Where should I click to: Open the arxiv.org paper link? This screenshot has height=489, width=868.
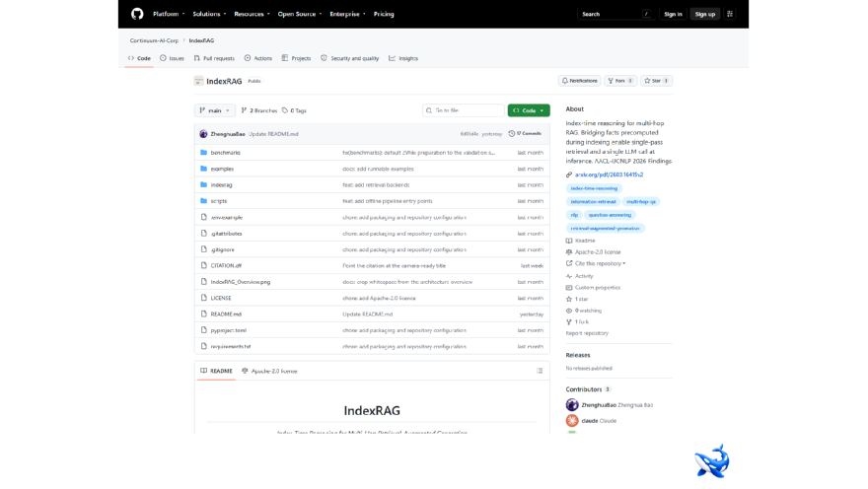point(609,175)
